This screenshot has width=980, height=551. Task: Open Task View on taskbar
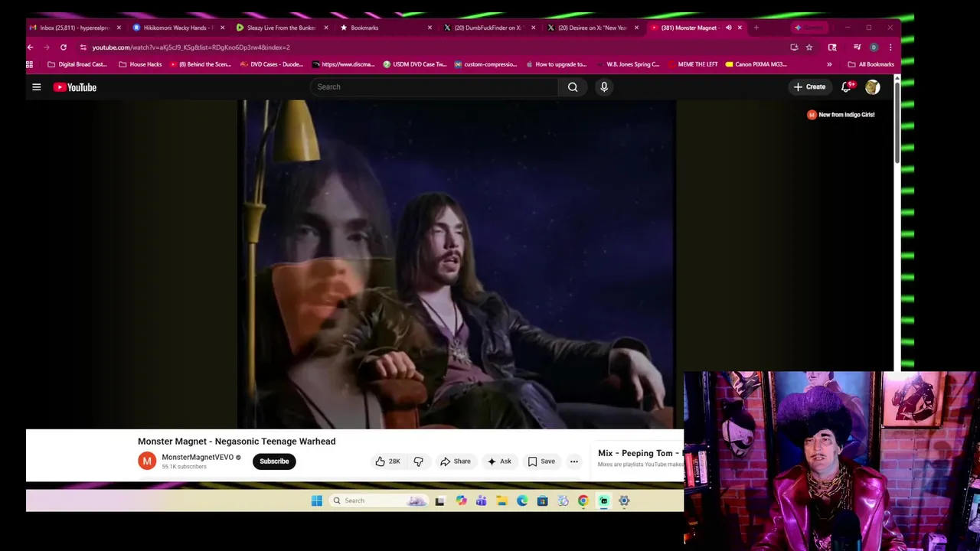(x=439, y=501)
